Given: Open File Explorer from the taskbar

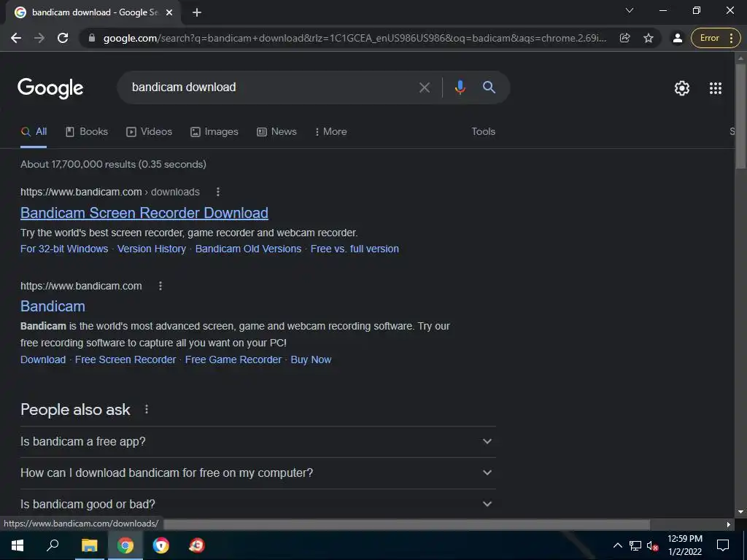Looking at the screenshot, I should (89, 545).
